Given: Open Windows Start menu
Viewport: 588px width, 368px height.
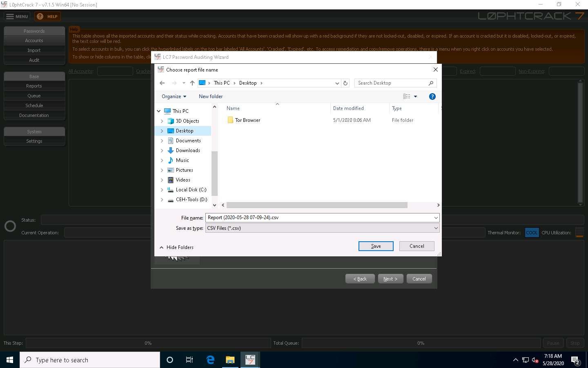Looking at the screenshot, I should coord(10,360).
